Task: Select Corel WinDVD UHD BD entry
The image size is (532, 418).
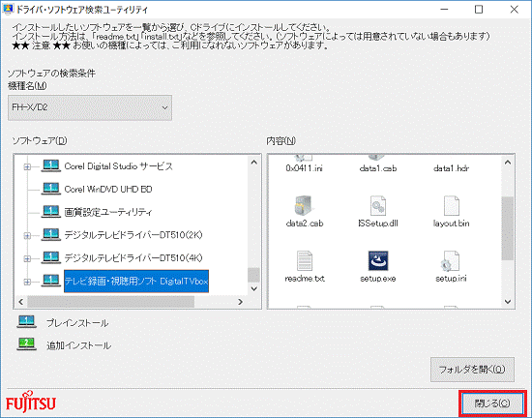Action: pos(108,189)
